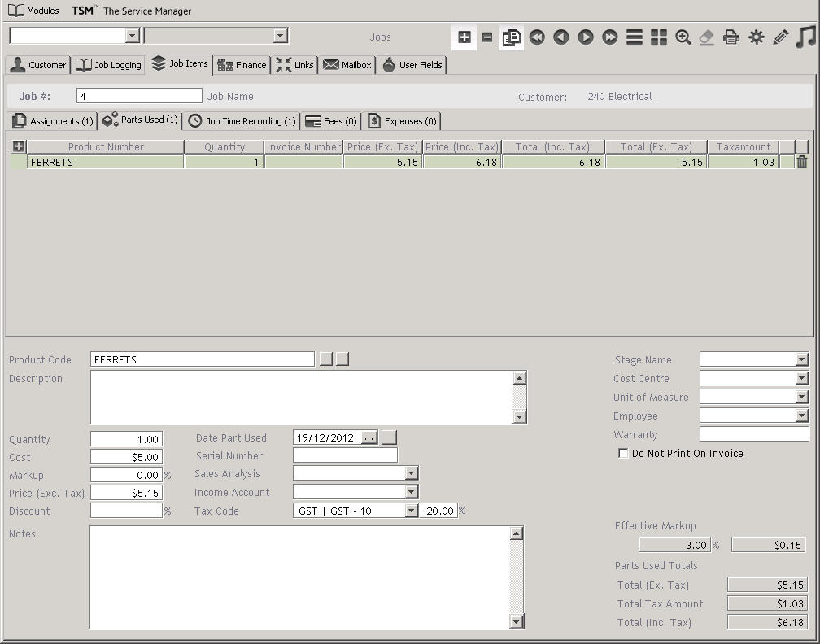Switch to grid view icon
Image resolution: width=820 pixels, height=644 pixels.
click(659, 37)
